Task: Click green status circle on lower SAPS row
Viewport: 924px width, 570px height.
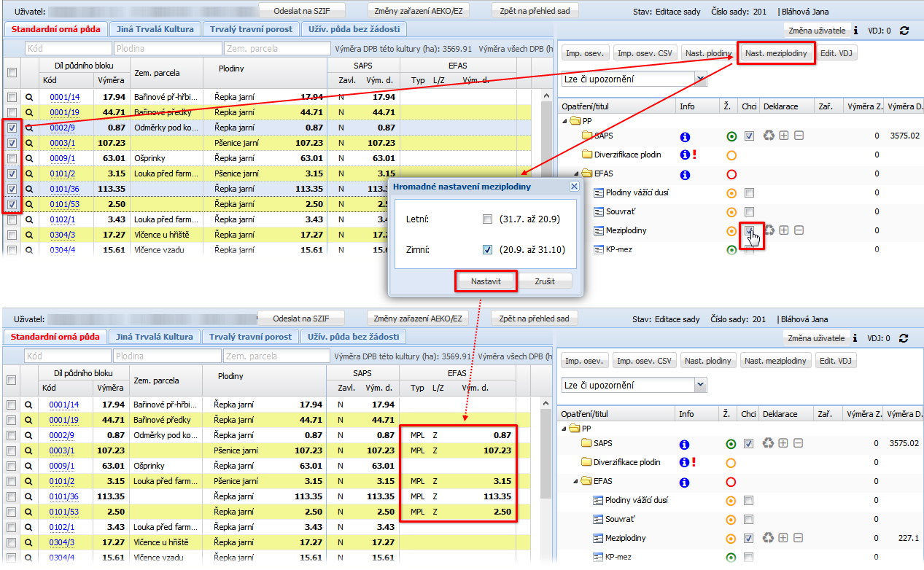Action: (x=731, y=444)
